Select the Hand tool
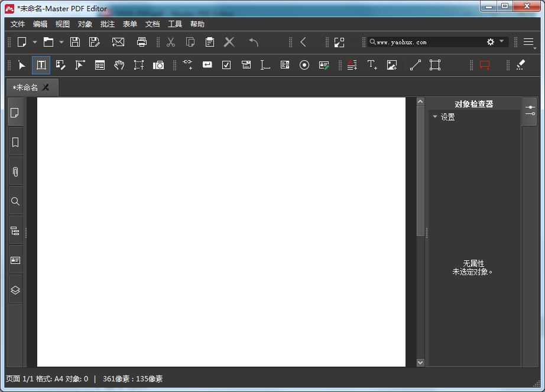 coord(119,65)
